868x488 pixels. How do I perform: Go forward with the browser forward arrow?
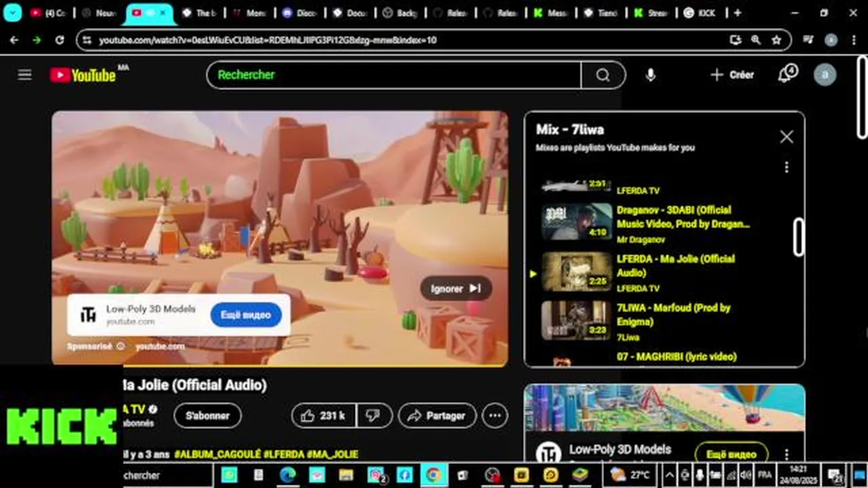tap(37, 40)
